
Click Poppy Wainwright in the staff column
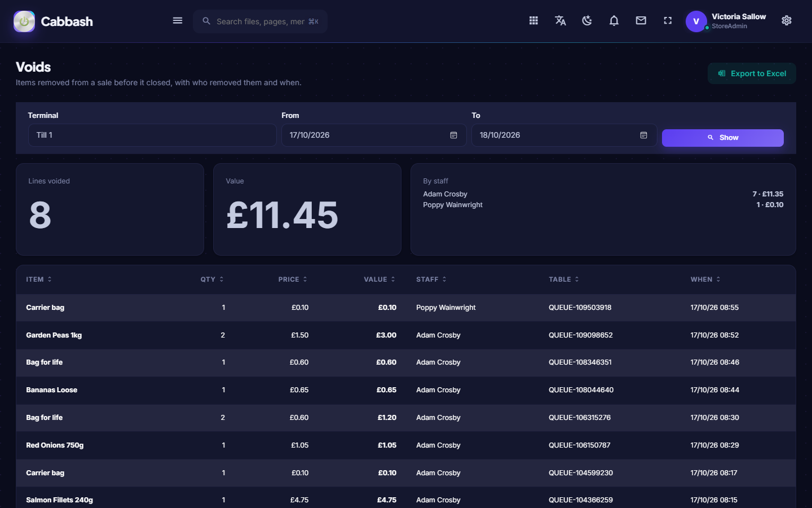click(x=446, y=308)
